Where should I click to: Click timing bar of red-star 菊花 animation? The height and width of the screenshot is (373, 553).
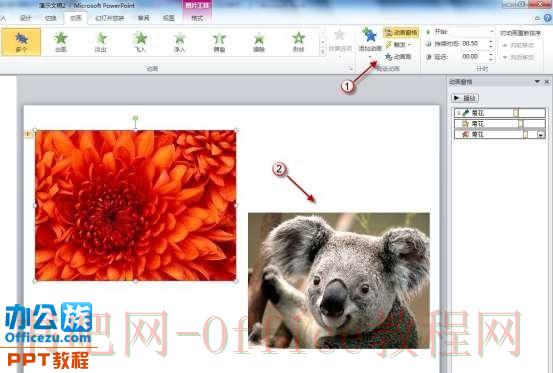pos(525,134)
